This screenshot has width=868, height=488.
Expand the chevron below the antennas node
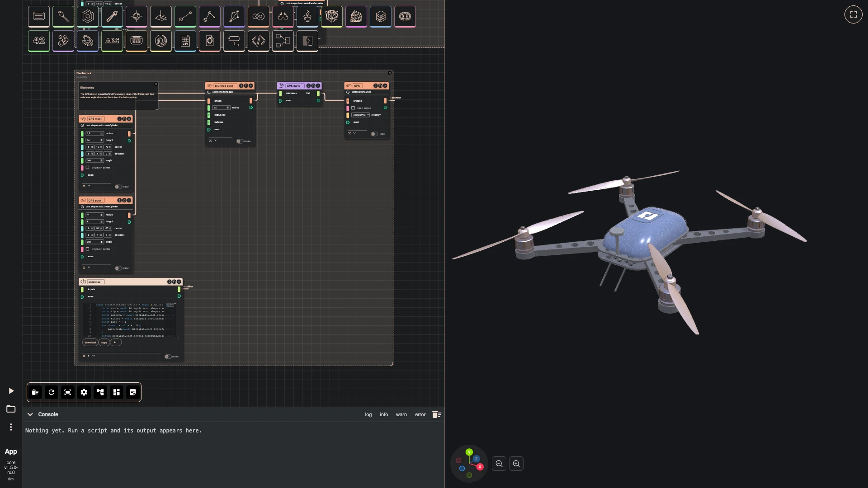[94, 356]
